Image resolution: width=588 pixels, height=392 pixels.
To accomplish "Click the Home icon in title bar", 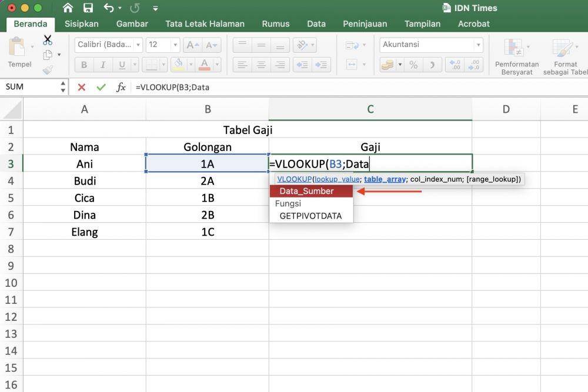I will point(68,8).
